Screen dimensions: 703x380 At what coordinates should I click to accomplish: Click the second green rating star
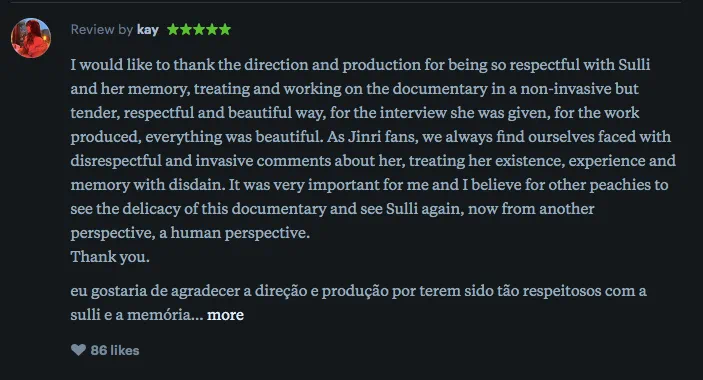[x=186, y=30]
